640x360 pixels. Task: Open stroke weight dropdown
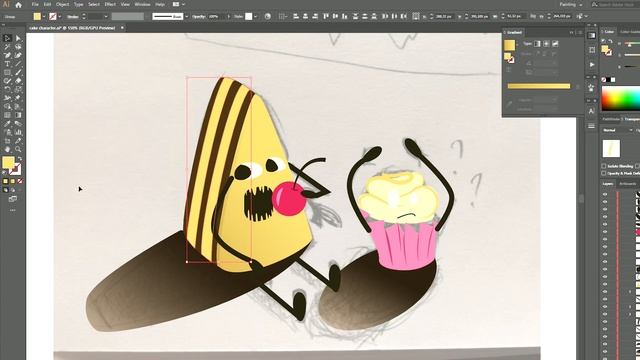106,16
